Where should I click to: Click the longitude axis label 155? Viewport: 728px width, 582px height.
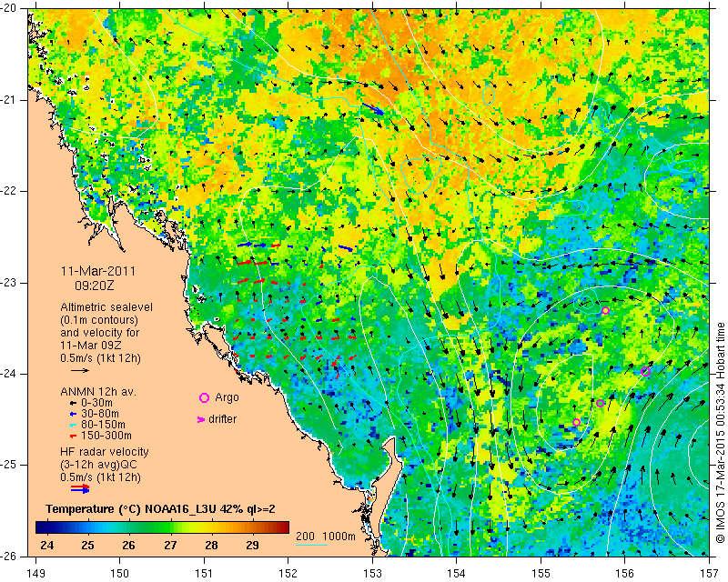click(x=541, y=574)
